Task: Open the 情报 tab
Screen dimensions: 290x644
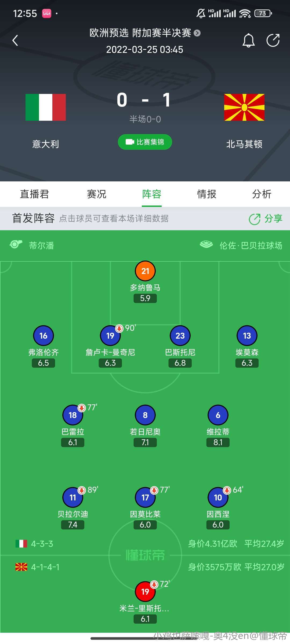Action: [207, 194]
